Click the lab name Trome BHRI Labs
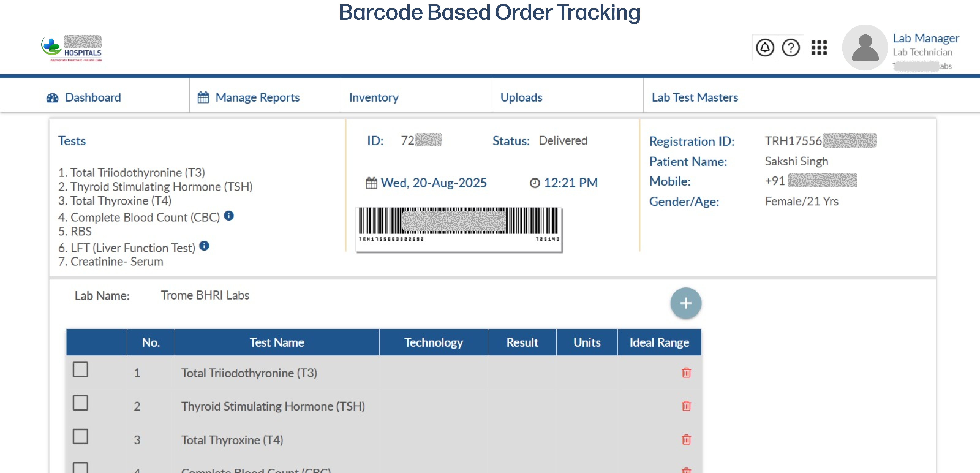 pyautogui.click(x=205, y=295)
